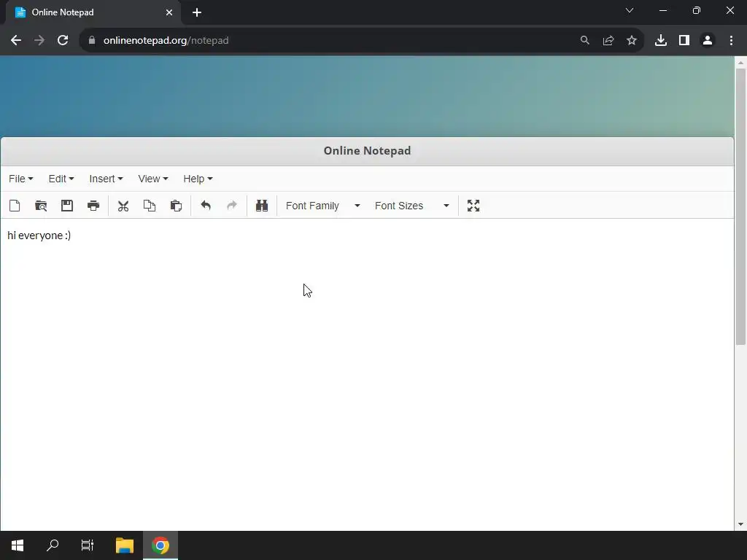Cut selected text with the scissors icon
Viewport: 747px width, 560px height.
pyautogui.click(x=123, y=206)
